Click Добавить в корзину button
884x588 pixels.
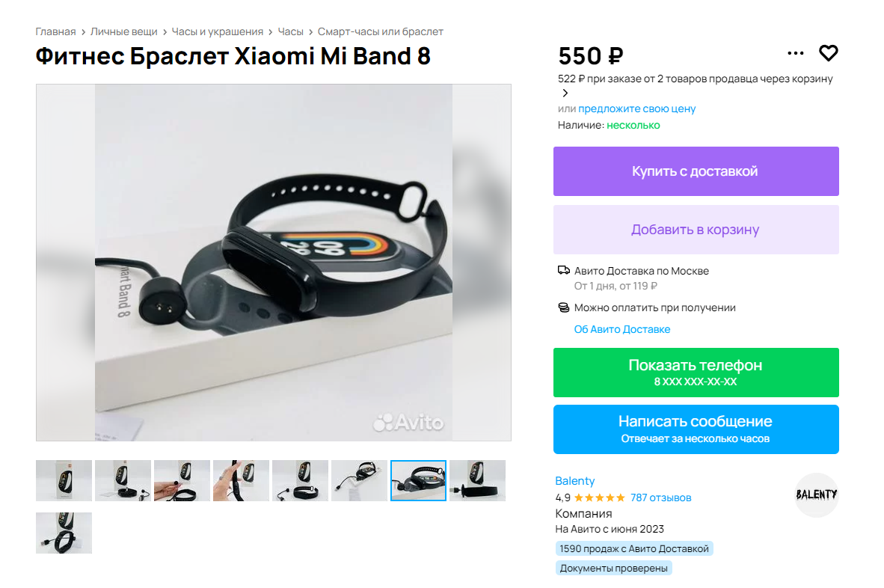pyautogui.click(x=696, y=230)
